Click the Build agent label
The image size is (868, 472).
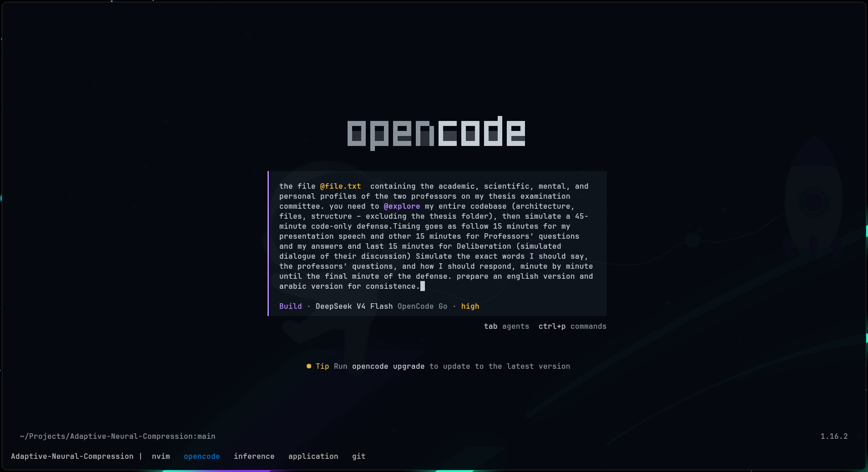[x=291, y=306]
